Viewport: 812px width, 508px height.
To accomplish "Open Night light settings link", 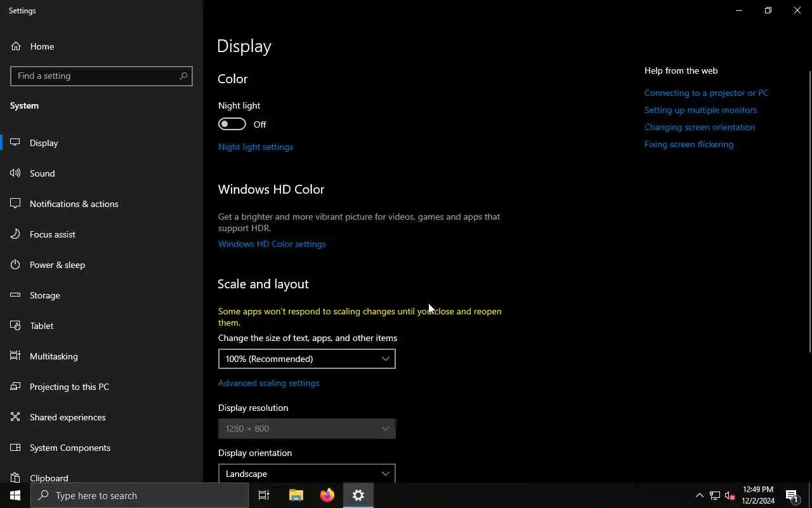I will [256, 147].
